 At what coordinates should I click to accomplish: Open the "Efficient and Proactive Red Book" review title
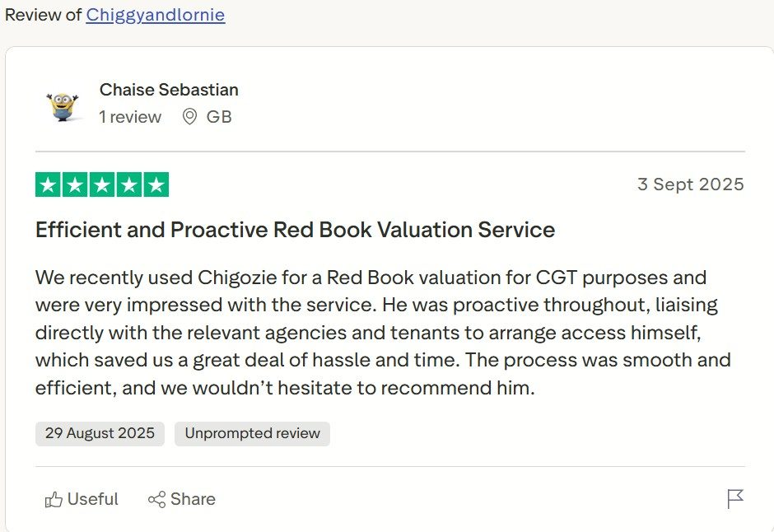[x=295, y=230]
